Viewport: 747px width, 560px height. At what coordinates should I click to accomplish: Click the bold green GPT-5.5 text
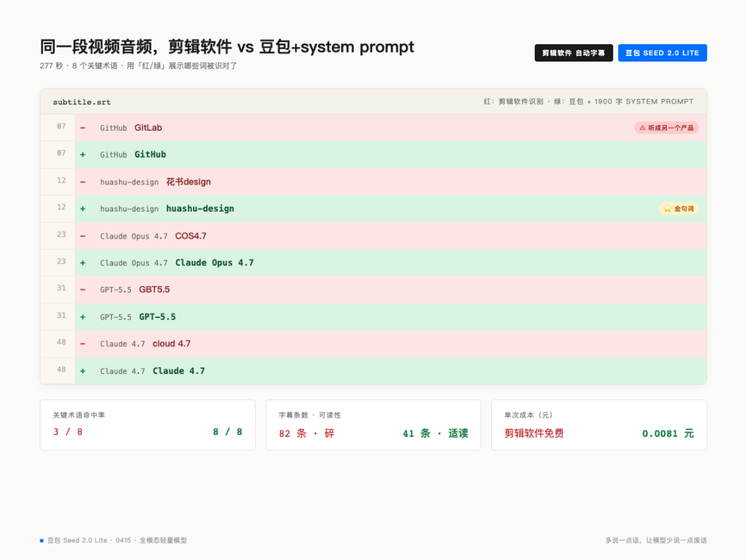pyautogui.click(x=157, y=317)
